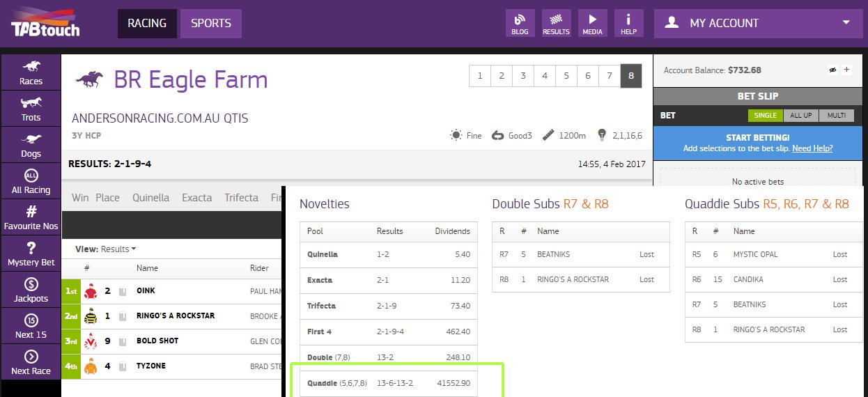
Task: Select MULTI bet type
Action: [x=837, y=116]
